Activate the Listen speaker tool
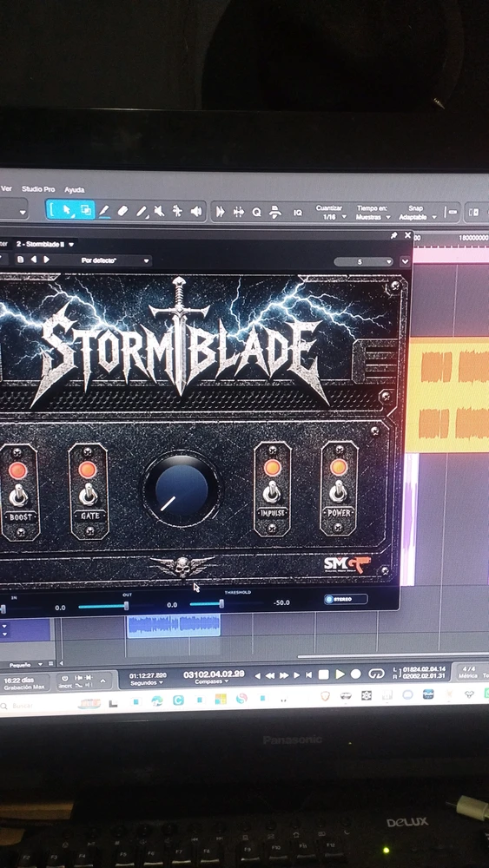The height and width of the screenshot is (868, 489). click(x=196, y=211)
